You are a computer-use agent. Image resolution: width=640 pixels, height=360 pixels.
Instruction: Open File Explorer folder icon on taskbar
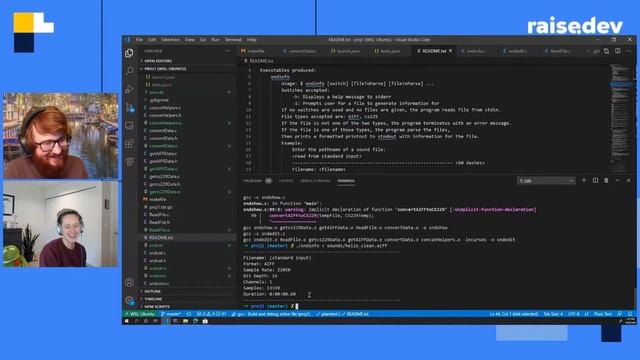coord(185,321)
